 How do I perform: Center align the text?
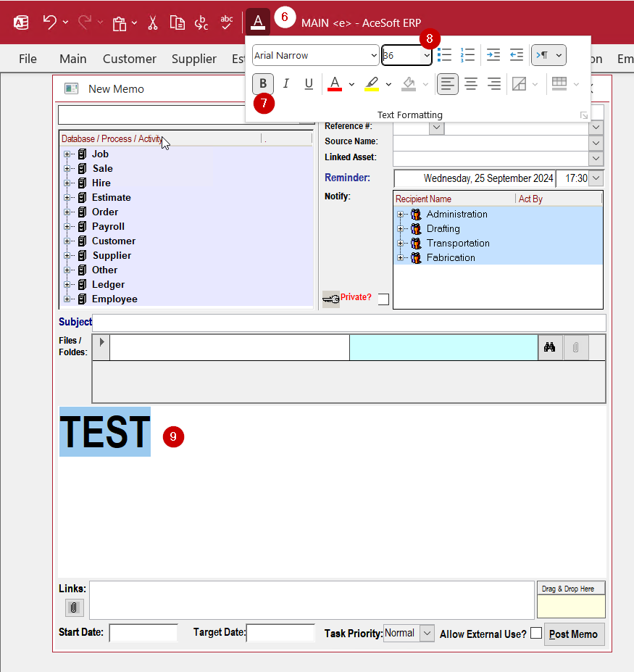coord(471,83)
